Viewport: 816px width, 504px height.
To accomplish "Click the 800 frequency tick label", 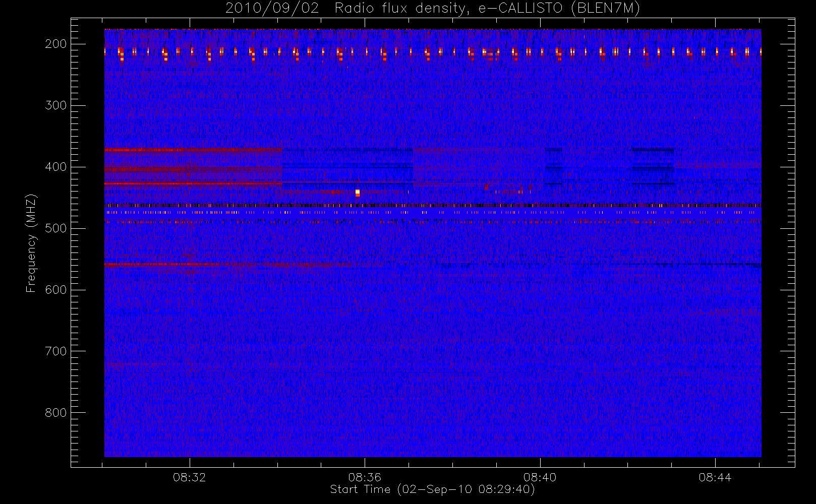I will coord(56,413).
